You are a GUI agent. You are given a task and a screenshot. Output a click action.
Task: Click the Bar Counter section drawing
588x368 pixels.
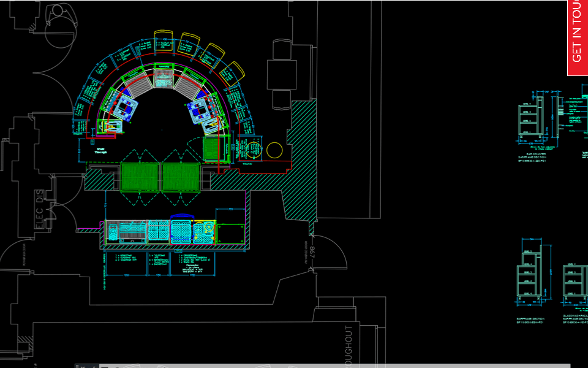530,123
